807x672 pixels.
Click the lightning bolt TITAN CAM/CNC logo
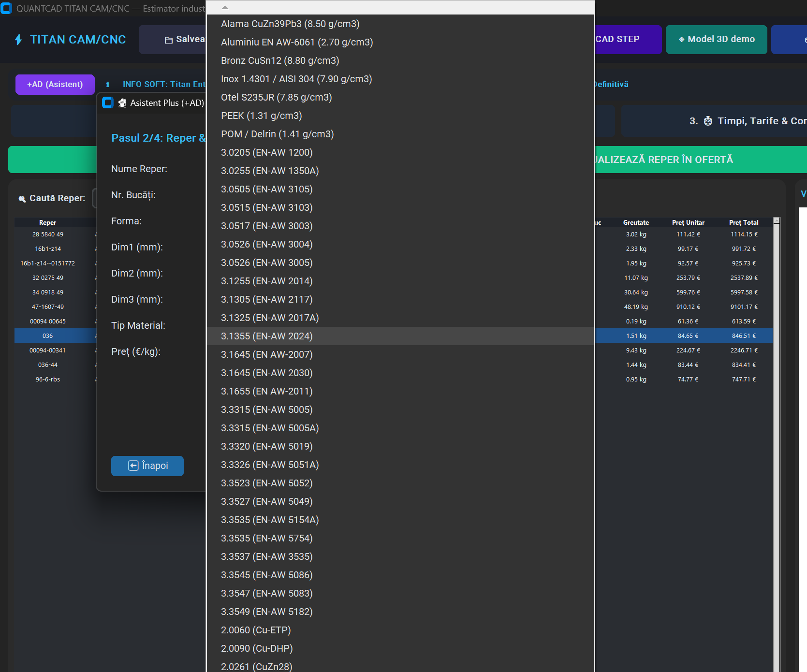coord(18,40)
